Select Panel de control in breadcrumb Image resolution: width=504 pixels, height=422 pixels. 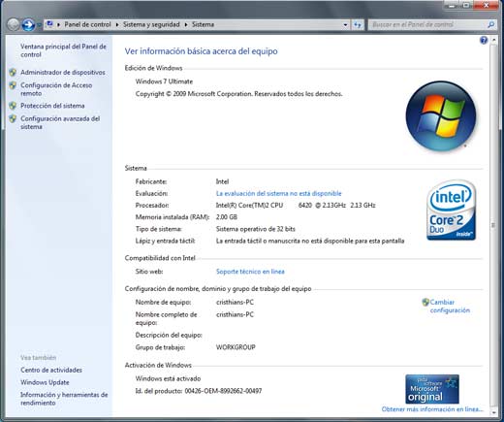[x=87, y=24]
